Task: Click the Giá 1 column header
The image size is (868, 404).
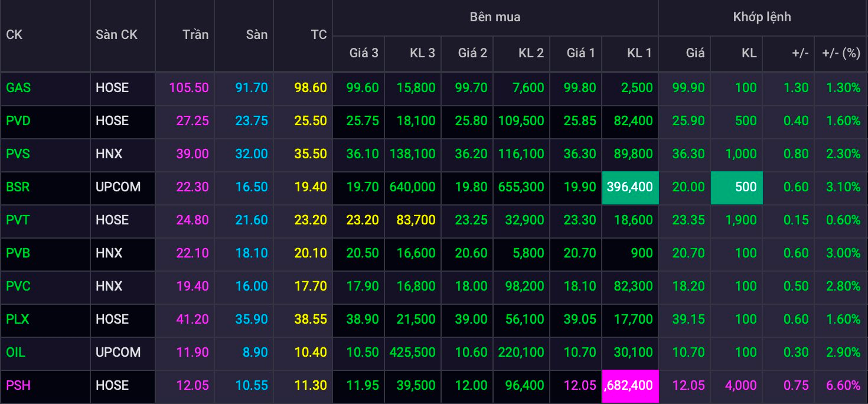Action: tap(581, 53)
